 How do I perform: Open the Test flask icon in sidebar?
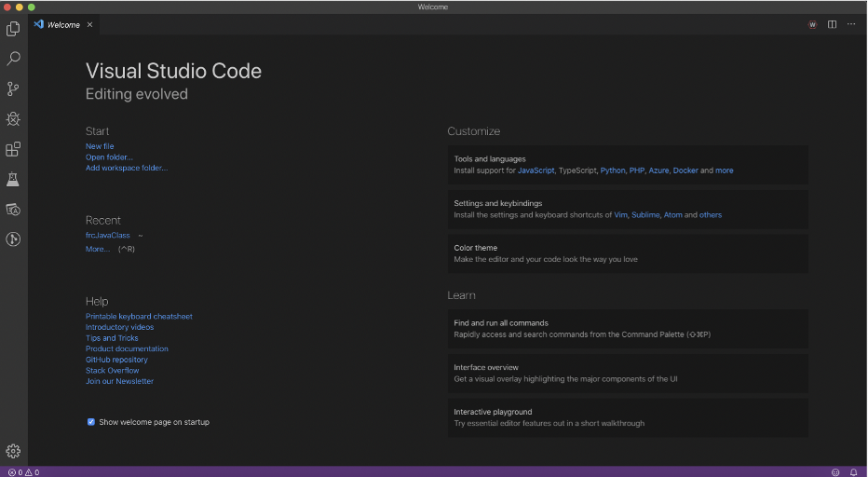[x=13, y=179]
